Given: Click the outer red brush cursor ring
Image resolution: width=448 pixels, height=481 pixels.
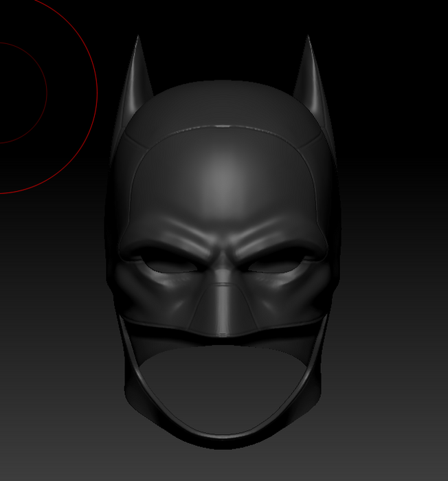Looking at the screenshot, I should (96, 89).
